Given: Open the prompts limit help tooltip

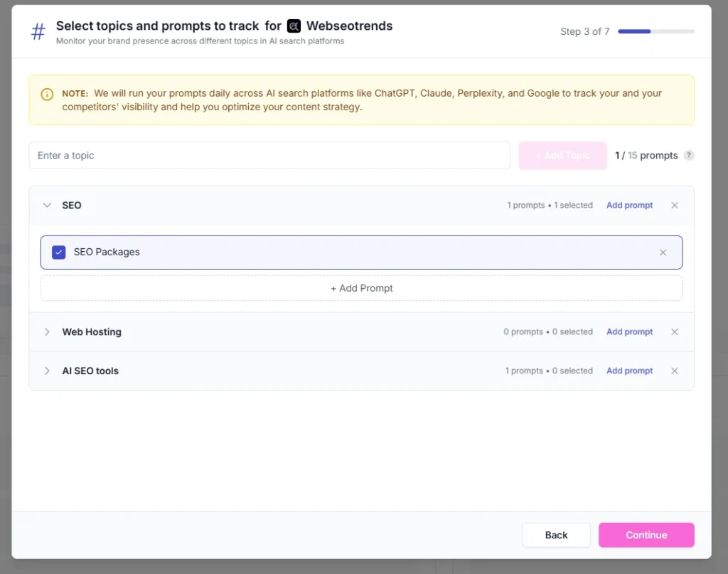Looking at the screenshot, I should pyautogui.click(x=688, y=155).
